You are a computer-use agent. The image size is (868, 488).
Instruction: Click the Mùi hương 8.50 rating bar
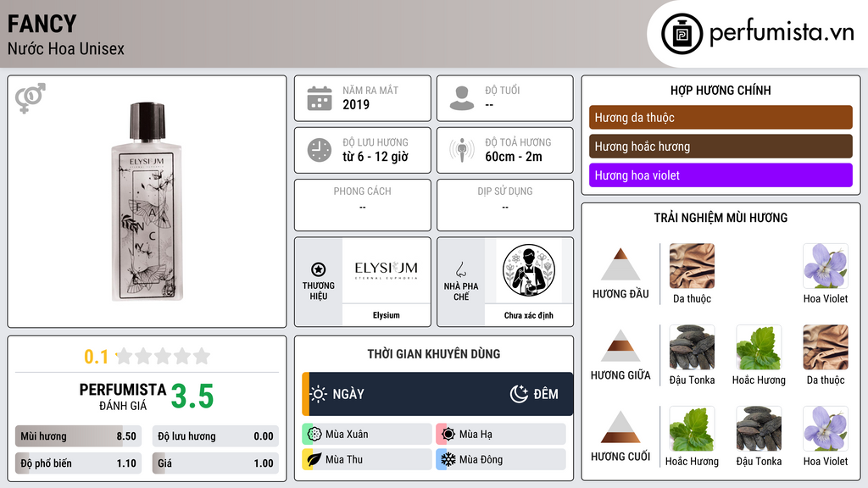[79, 436]
